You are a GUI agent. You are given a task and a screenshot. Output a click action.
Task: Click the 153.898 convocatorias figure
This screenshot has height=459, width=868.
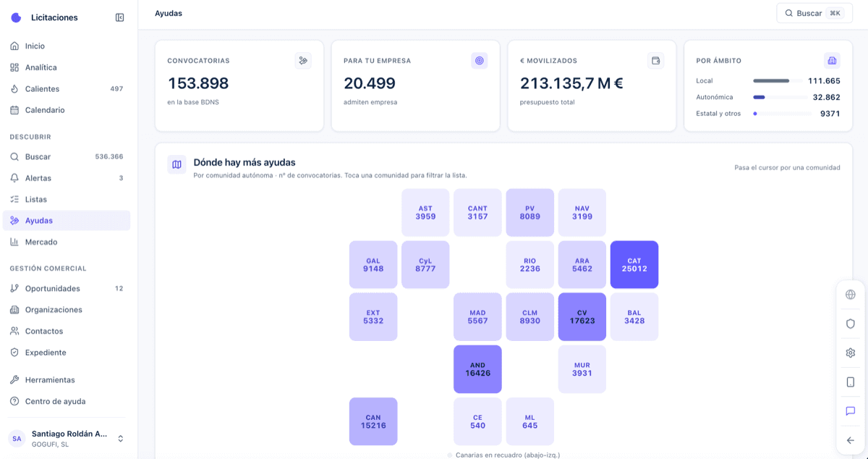click(198, 83)
